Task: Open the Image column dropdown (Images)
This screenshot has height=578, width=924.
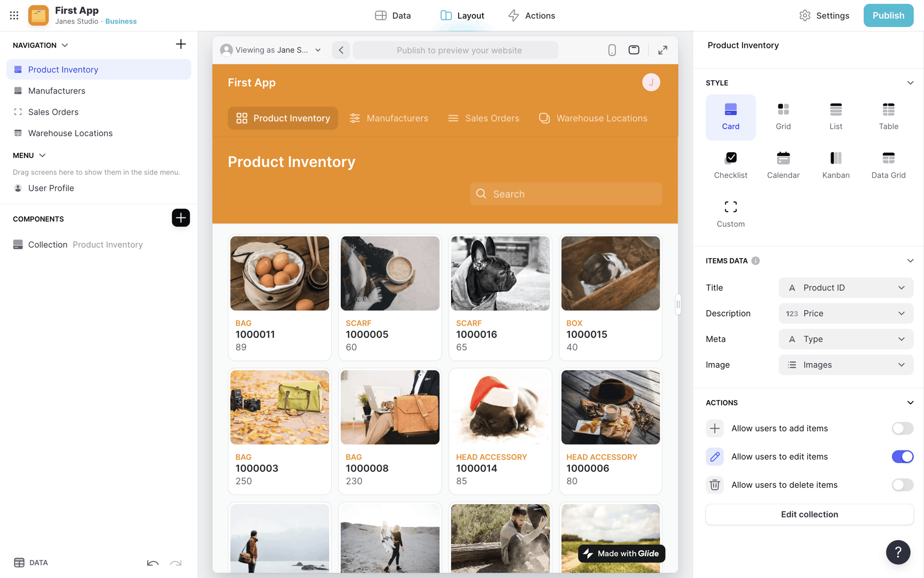Action: click(846, 365)
